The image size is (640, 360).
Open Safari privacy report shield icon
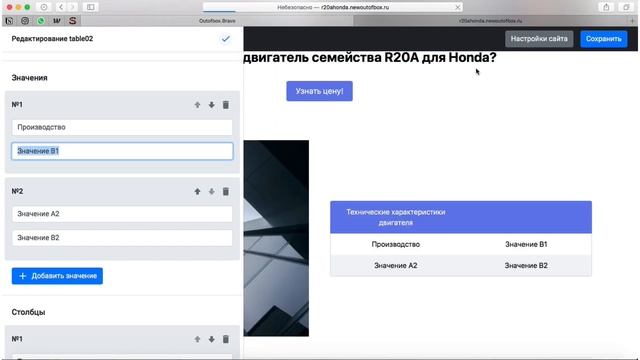pyautogui.click(x=44, y=7)
